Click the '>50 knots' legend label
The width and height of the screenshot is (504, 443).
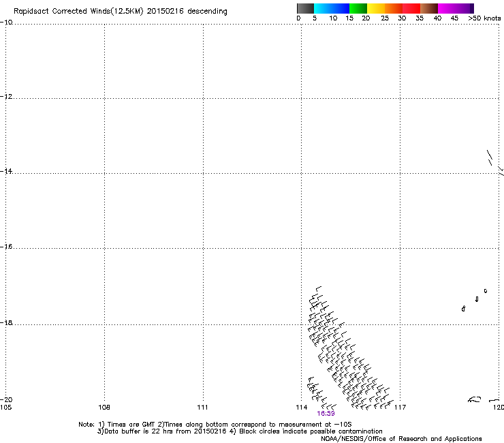(x=484, y=18)
